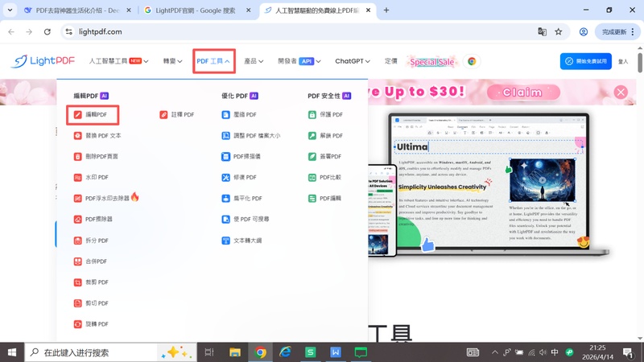Open the 扁平化 PDF flatten tool
644x362 pixels.
tap(242, 198)
